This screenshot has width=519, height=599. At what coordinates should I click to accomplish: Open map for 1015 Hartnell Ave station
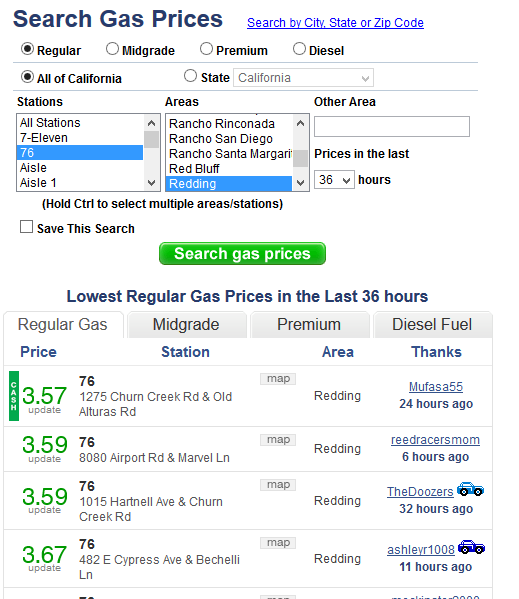pyautogui.click(x=278, y=485)
